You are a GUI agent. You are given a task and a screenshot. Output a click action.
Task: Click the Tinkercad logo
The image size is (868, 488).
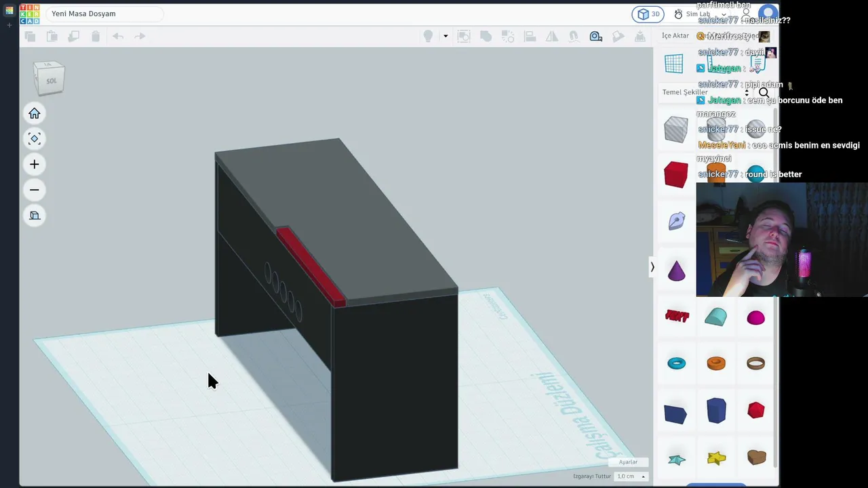pos(30,14)
